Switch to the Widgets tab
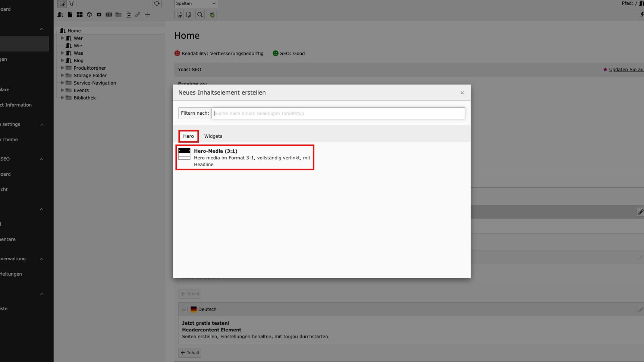 [213, 136]
